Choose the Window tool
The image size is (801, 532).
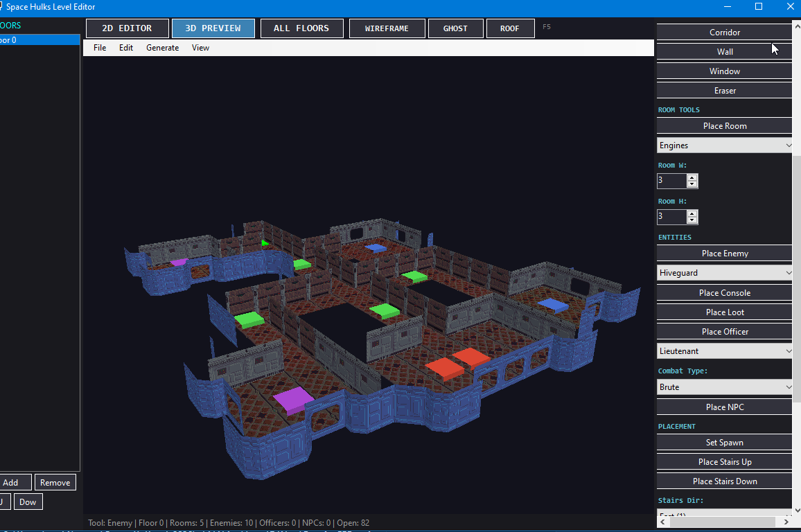(x=724, y=71)
